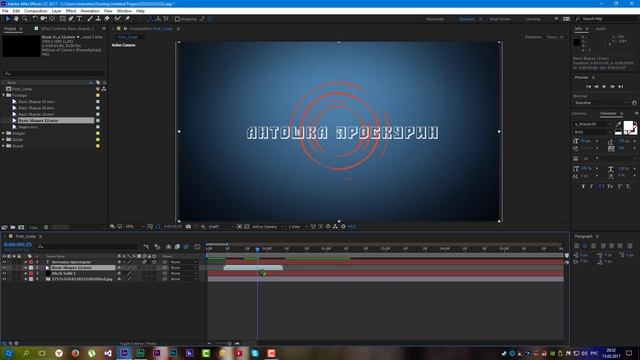Click the white fill color swatch
Viewport: 640px width, 360px height.
(x=628, y=126)
